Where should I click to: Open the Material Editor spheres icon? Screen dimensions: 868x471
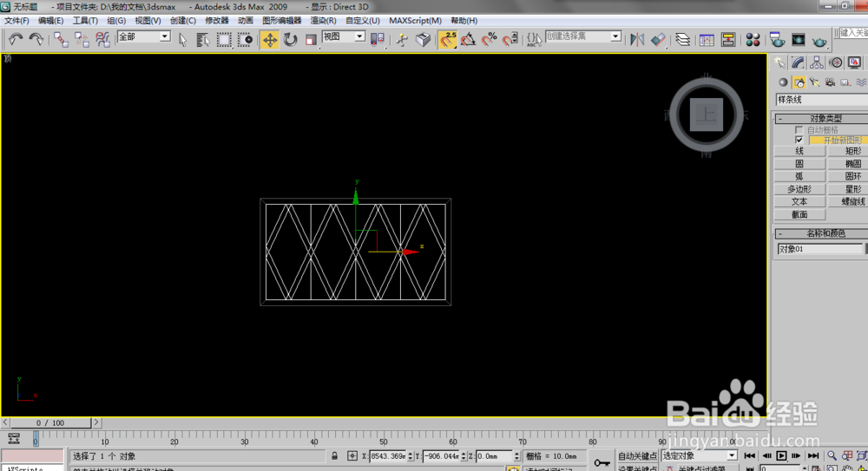[753, 39]
